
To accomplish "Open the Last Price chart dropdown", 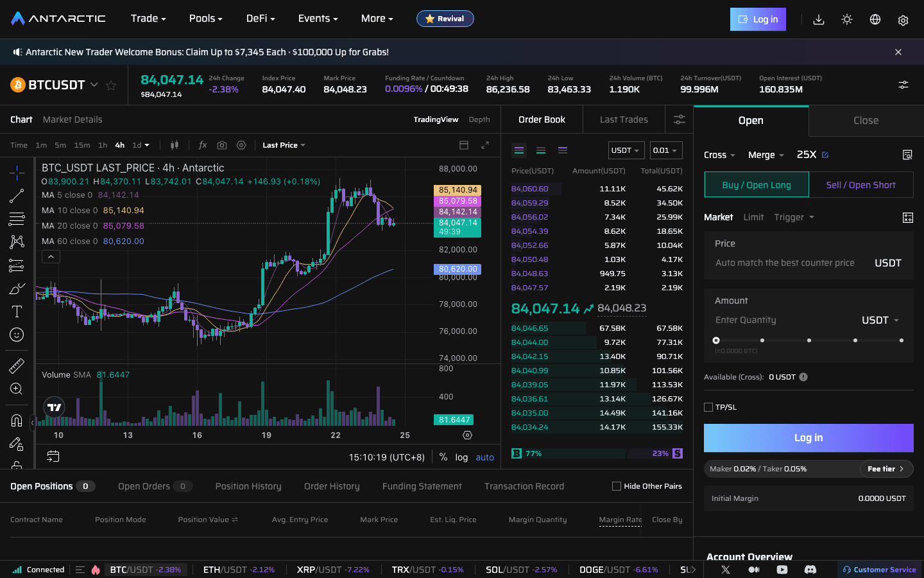I will click(x=284, y=145).
